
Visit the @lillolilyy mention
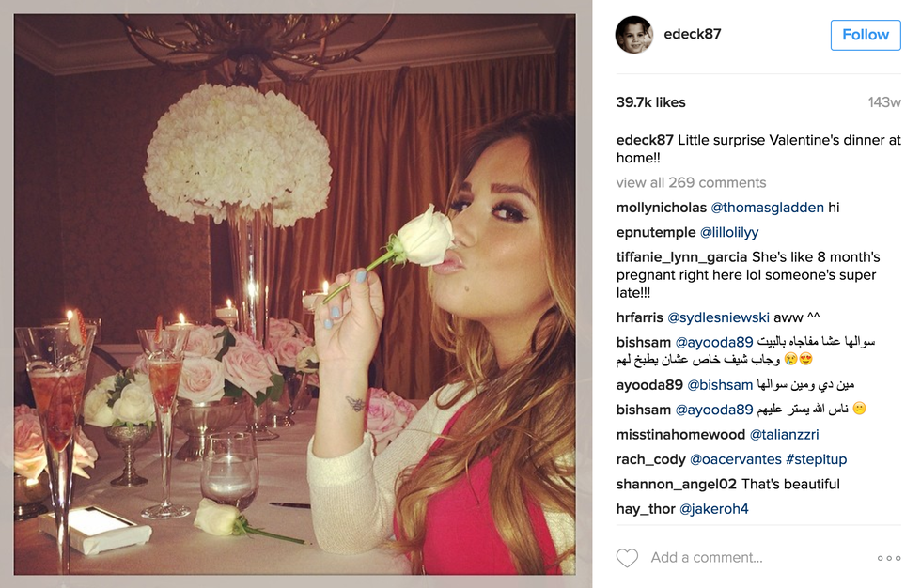click(x=729, y=232)
